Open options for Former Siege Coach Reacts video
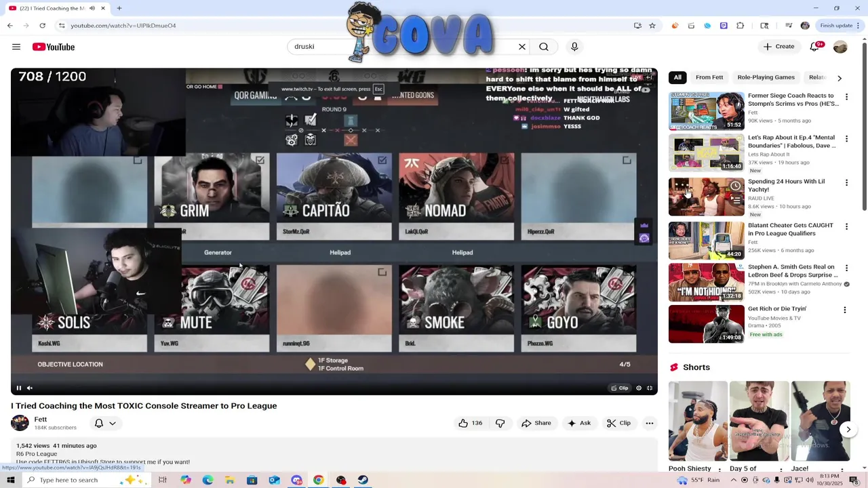 pyautogui.click(x=846, y=97)
